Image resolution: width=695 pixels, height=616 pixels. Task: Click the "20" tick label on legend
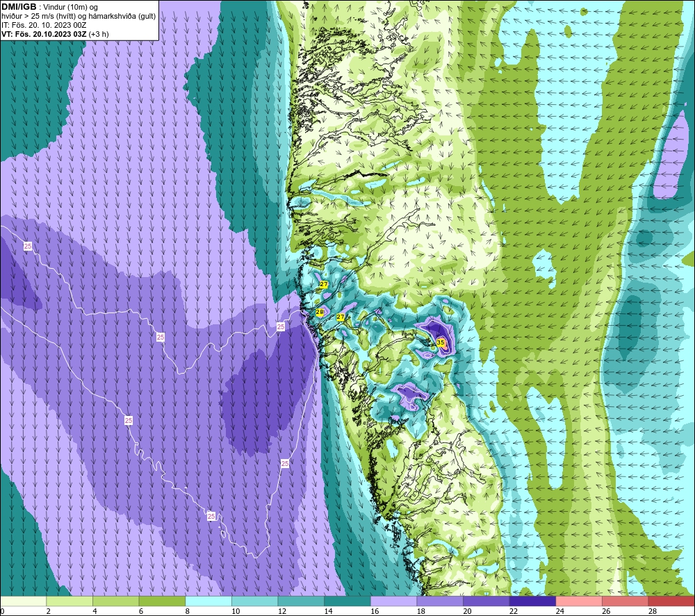[467, 611]
